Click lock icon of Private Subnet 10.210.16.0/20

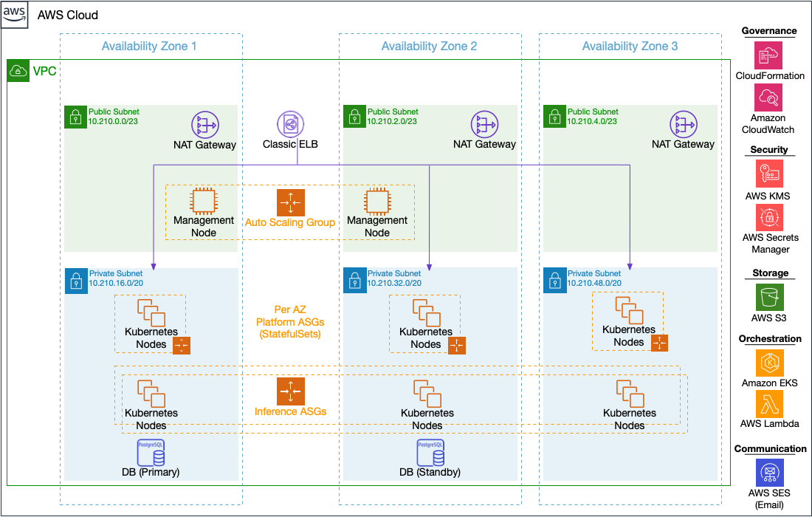pos(76,281)
